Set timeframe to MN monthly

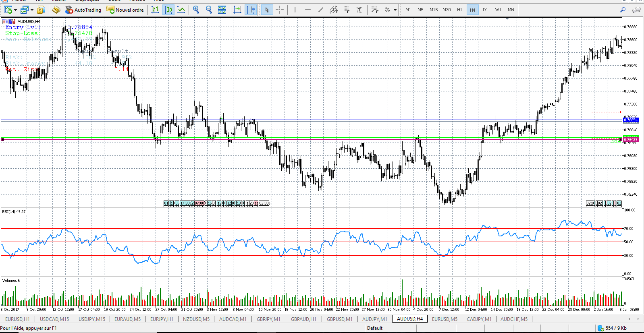[x=511, y=10]
